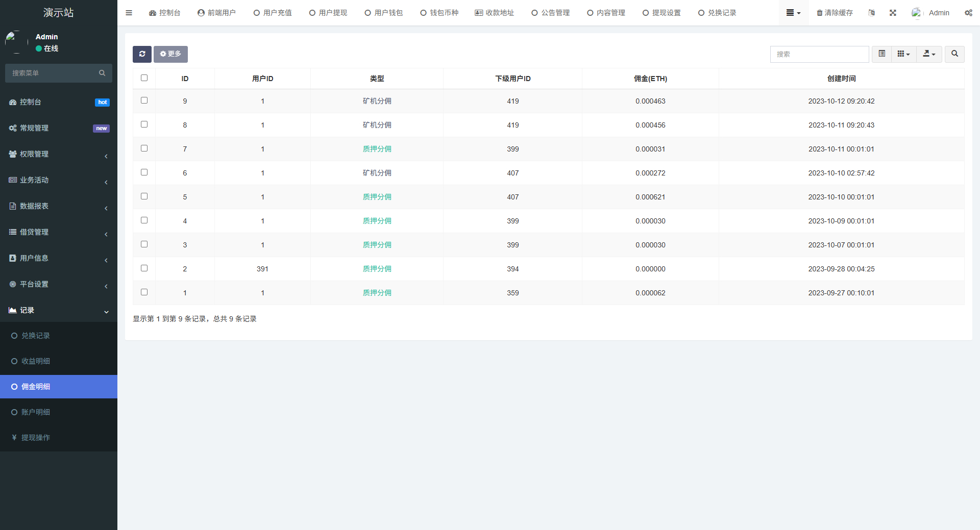
Task: Click the search icon inside sidebar search field
Action: tap(102, 73)
